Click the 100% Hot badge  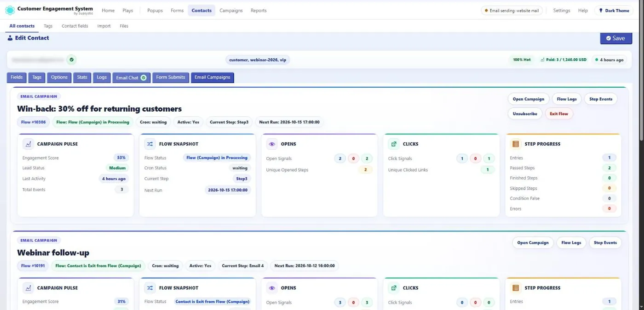[522, 60]
